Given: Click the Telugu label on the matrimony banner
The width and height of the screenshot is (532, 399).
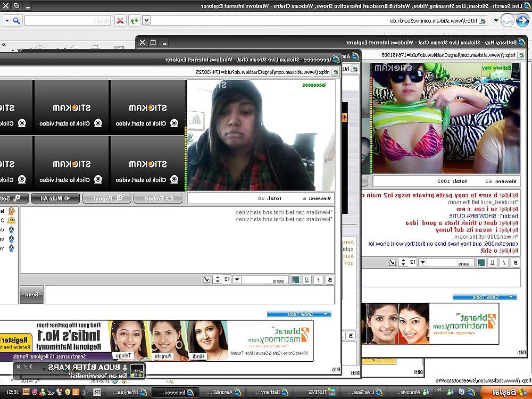Looking at the screenshot, I should [x=123, y=355].
